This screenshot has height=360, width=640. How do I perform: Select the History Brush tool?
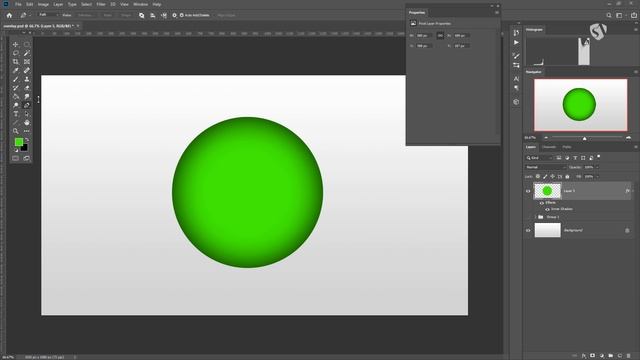[x=16, y=88]
